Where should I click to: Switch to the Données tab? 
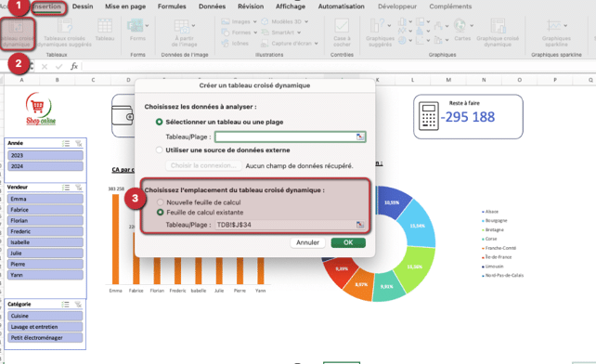click(212, 6)
